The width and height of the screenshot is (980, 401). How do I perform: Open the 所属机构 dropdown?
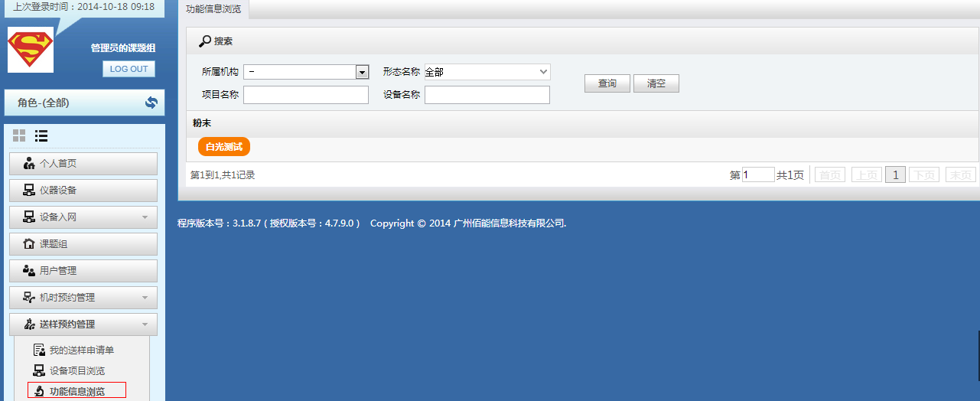[x=362, y=72]
